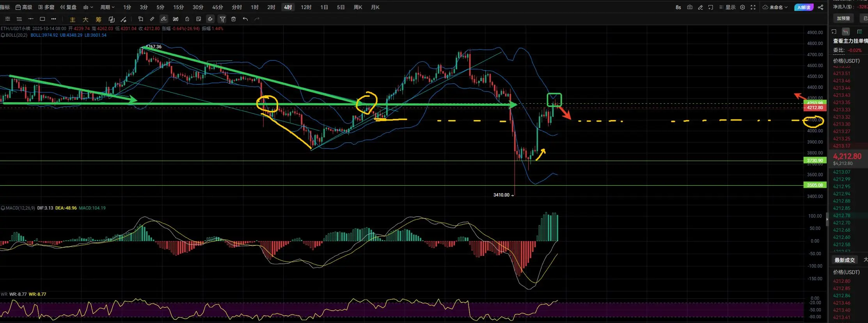Delete drawings with the trash icon
Image resolution: width=868 pixels, height=323 pixels.
click(x=234, y=19)
